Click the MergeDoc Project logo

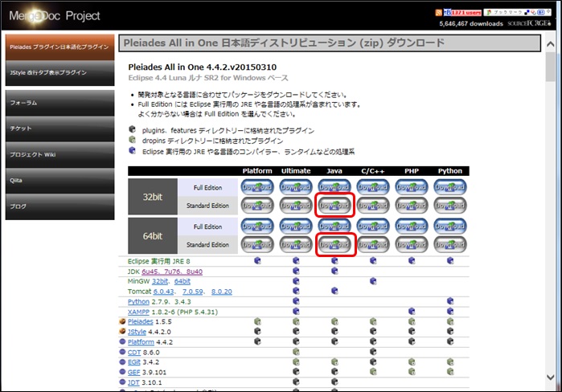click(55, 16)
